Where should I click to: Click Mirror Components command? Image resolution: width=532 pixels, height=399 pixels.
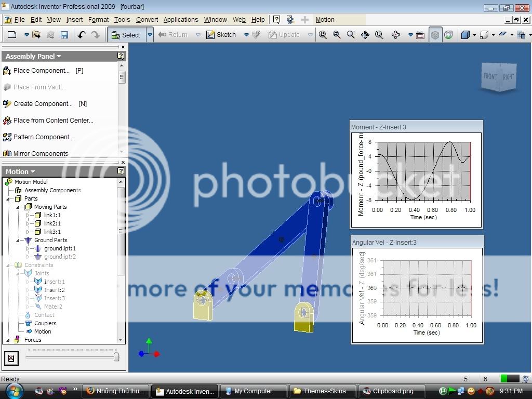point(36,153)
